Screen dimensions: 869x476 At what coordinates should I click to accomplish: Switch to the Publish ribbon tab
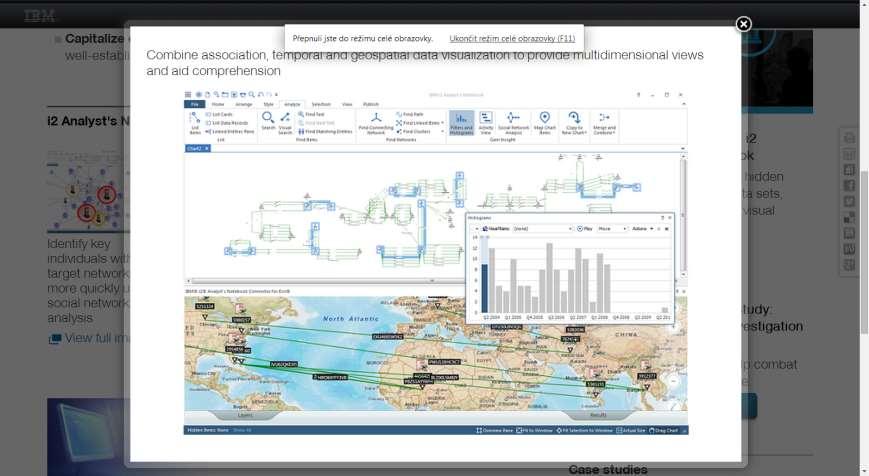[x=371, y=104]
